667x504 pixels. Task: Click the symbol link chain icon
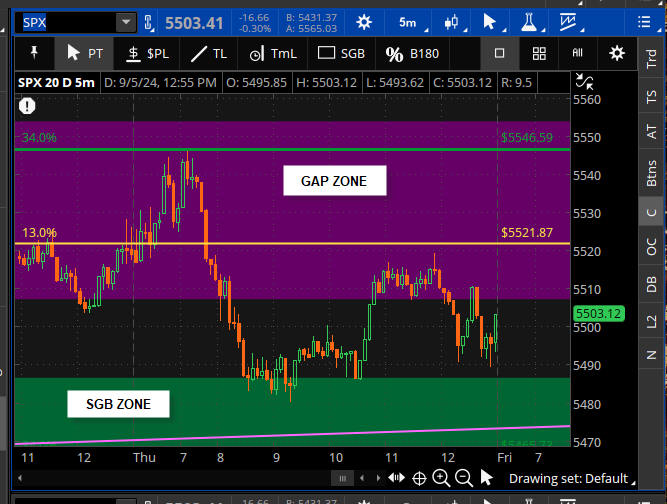(148, 22)
